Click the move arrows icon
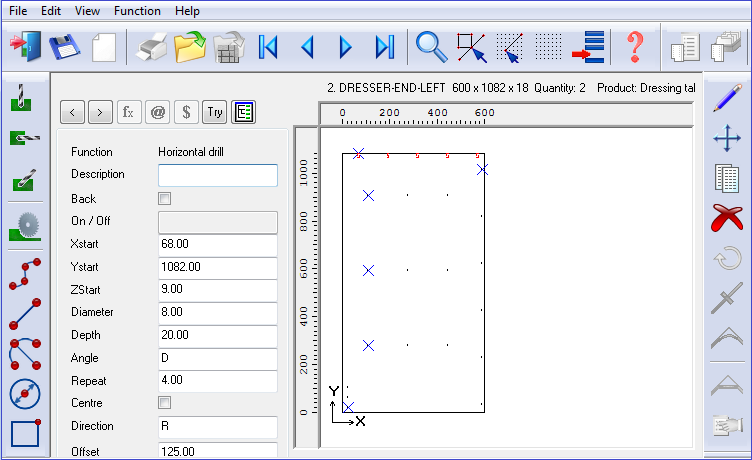The image size is (752, 460). (727, 138)
